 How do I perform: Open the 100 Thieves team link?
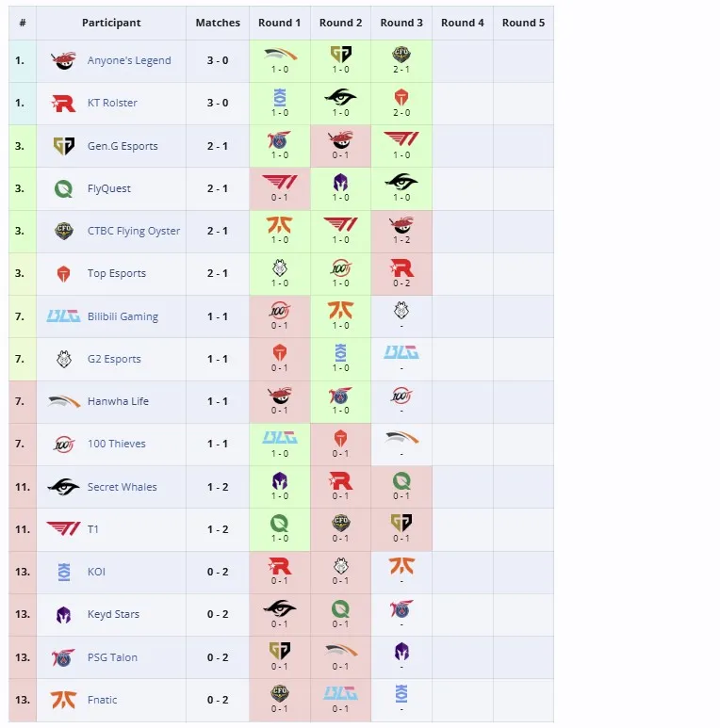coord(117,444)
